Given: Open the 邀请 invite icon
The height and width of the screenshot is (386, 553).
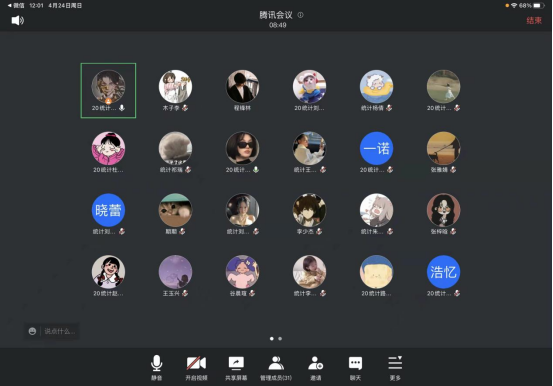Looking at the screenshot, I should point(316,367).
